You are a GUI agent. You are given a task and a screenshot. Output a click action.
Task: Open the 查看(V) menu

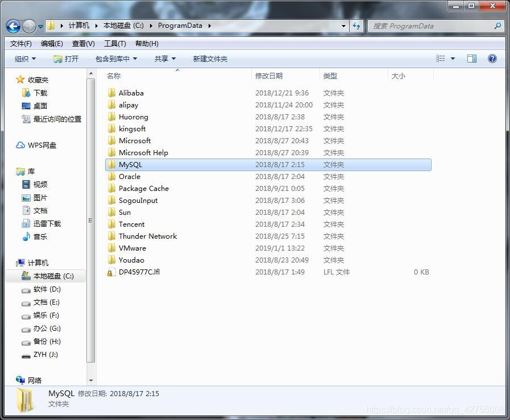83,44
